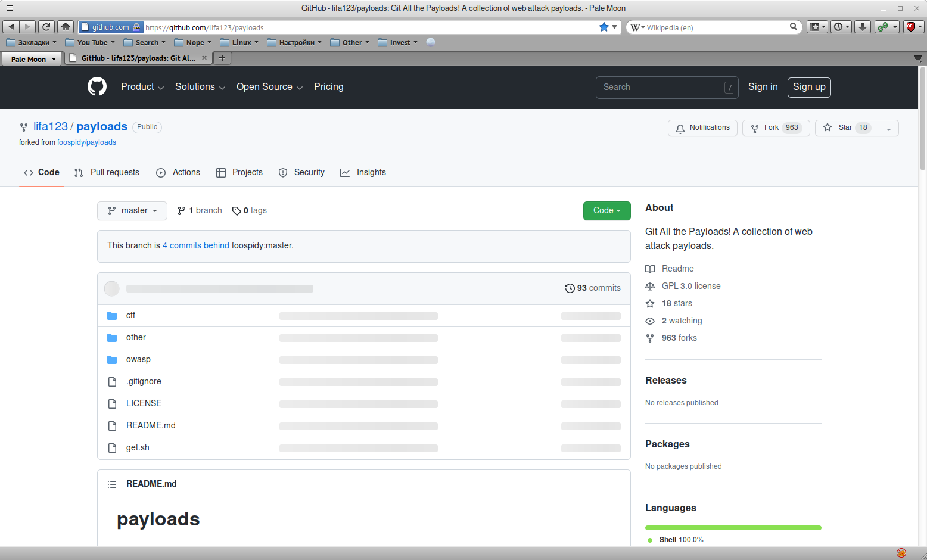
Task: Click the Sign up button
Action: [809, 87]
